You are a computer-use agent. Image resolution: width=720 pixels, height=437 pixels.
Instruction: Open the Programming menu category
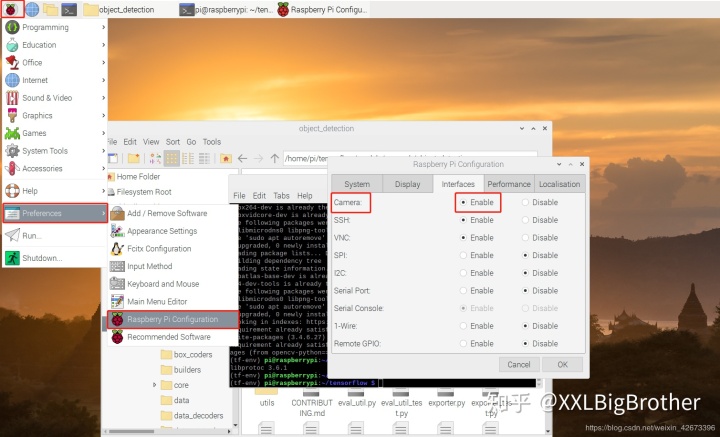tap(55, 28)
